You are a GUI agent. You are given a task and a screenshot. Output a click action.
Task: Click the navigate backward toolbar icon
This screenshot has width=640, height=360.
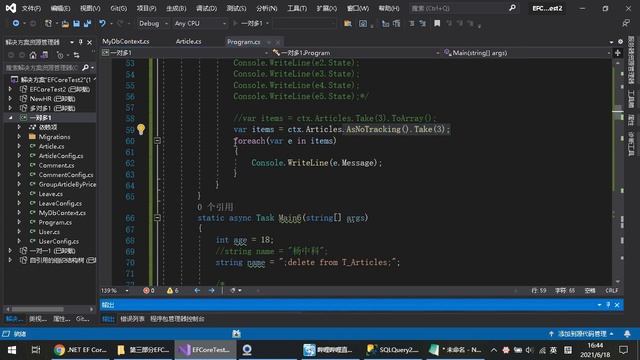point(16,24)
